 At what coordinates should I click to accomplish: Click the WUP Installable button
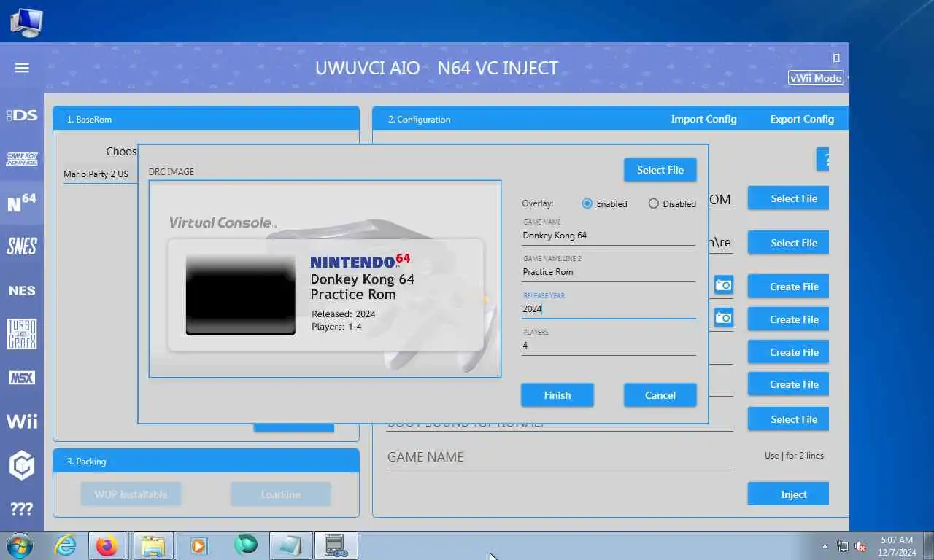tap(131, 494)
